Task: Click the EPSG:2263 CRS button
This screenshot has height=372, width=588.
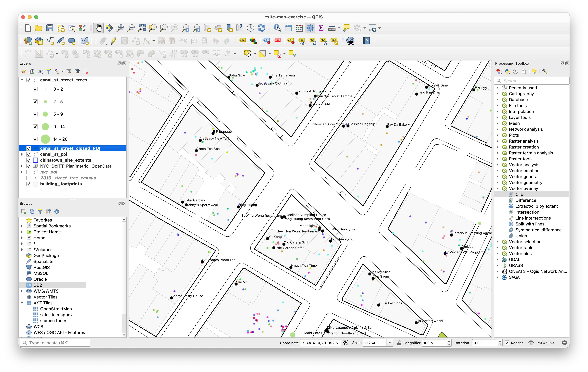Action: tap(541, 343)
